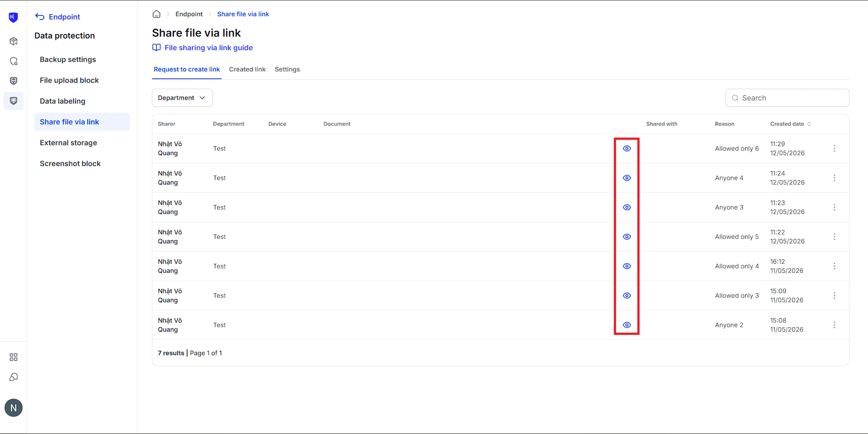The height and width of the screenshot is (434, 868).
Task: Open the search-scan icon in left rail
Action: coord(14,61)
